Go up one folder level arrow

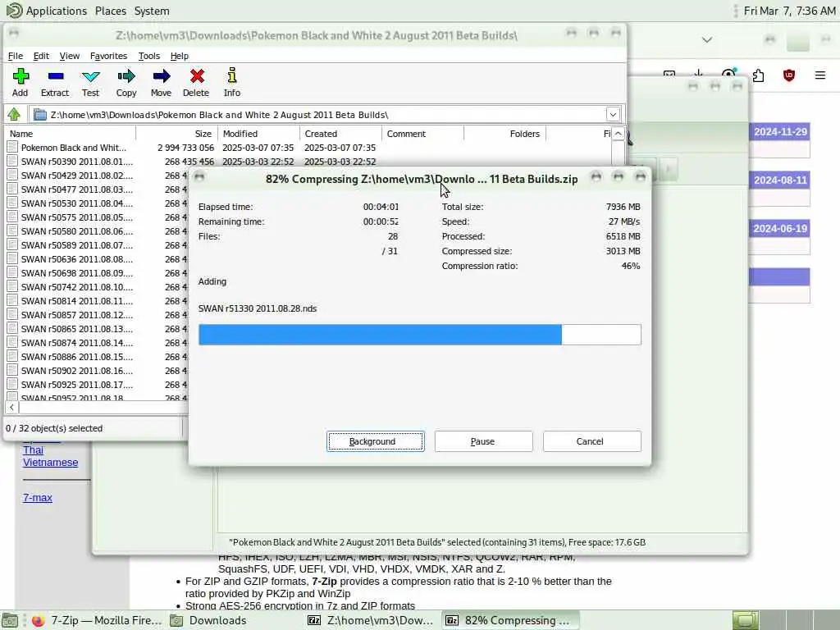14,114
